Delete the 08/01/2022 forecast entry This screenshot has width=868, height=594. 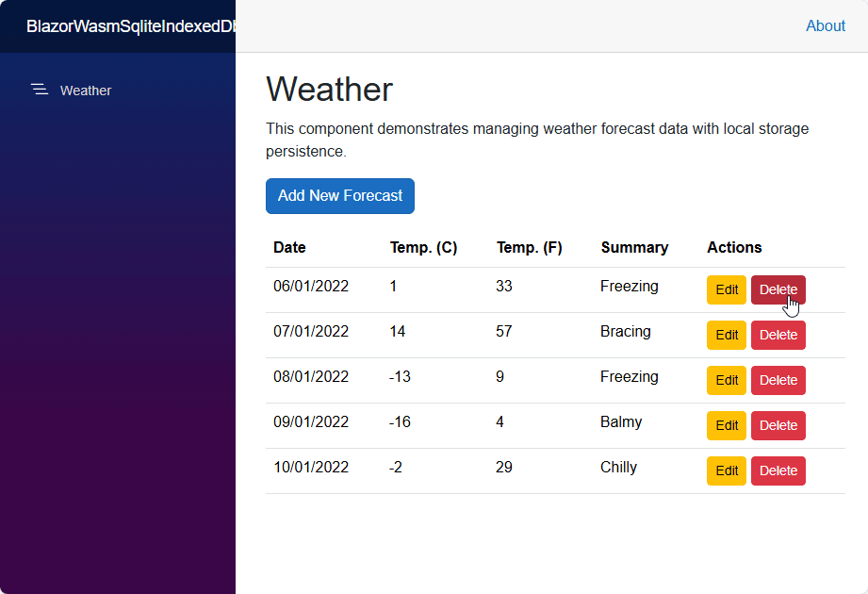pyautogui.click(x=778, y=381)
